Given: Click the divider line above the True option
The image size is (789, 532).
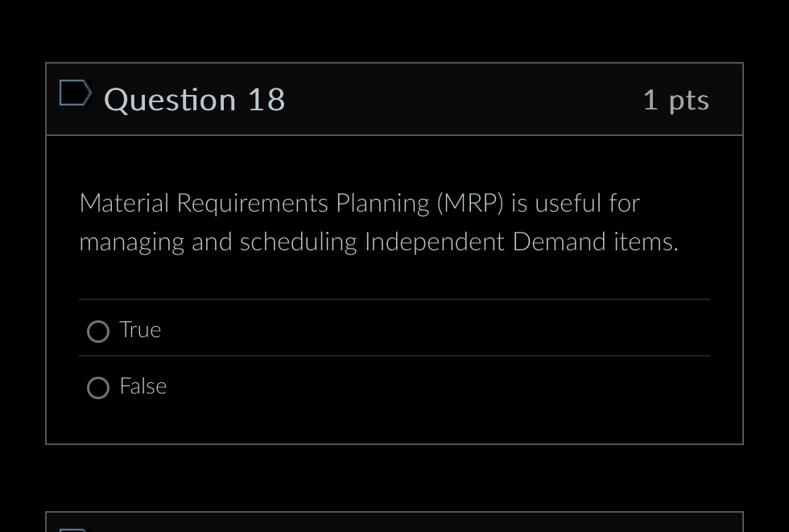Looking at the screenshot, I should coord(394,298).
